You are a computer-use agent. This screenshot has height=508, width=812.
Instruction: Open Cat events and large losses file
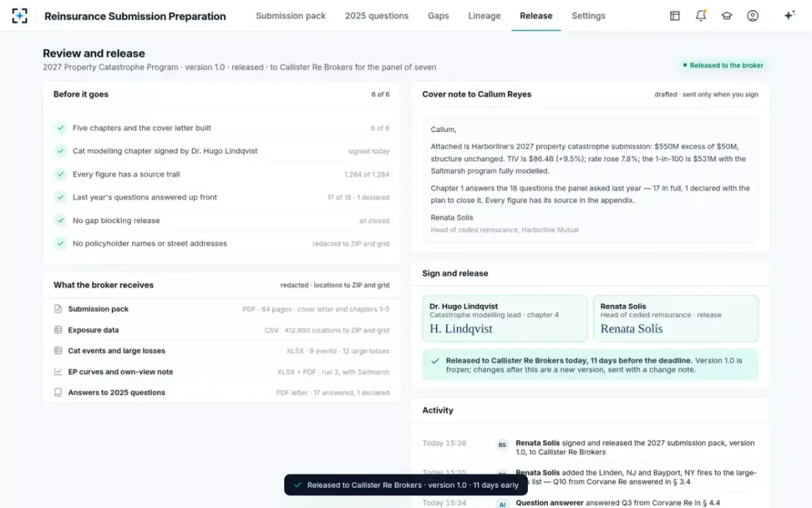click(221, 351)
